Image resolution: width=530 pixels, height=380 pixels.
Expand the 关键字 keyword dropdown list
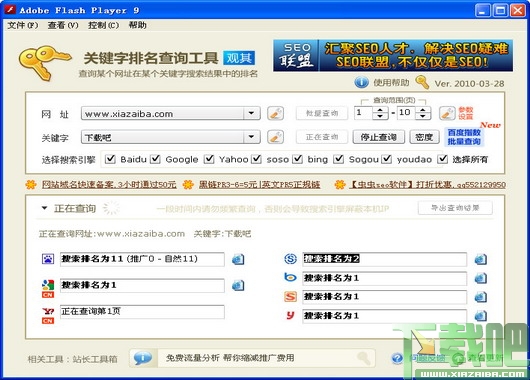251,137
